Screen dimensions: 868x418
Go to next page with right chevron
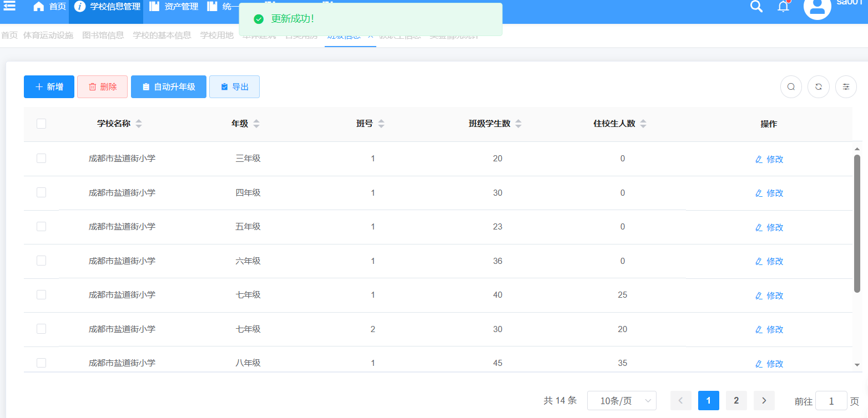(764, 401)
